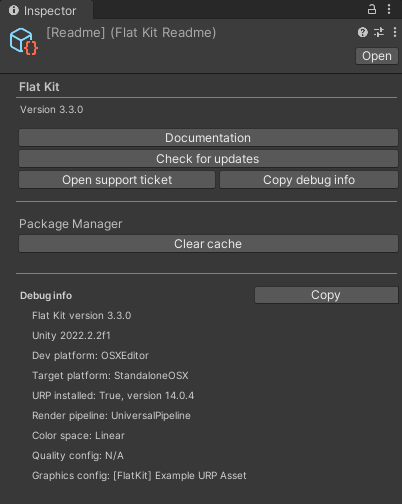Click Copy beside Debug info
This screenshot has height=504, width=402.
tap(326, 295)
